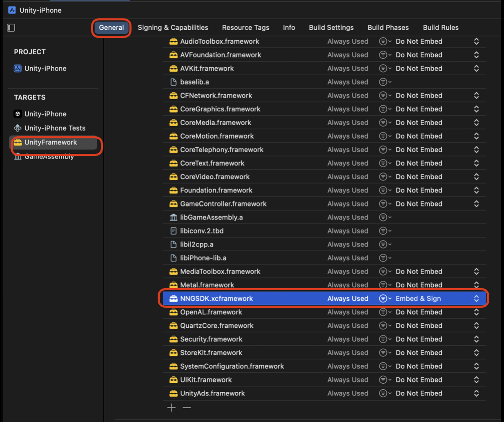The width and height of the screenshot is (504, 422).
Task: Go to the Build Settings tab
Action: coord(331,28)
